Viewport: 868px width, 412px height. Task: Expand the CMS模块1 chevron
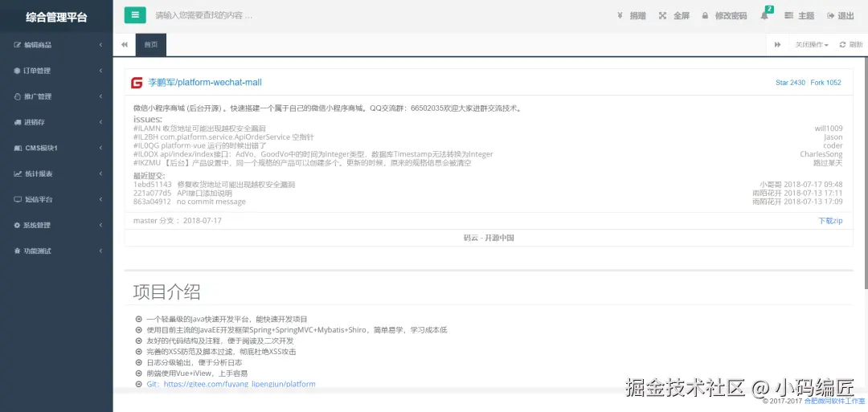coord(100,148)
